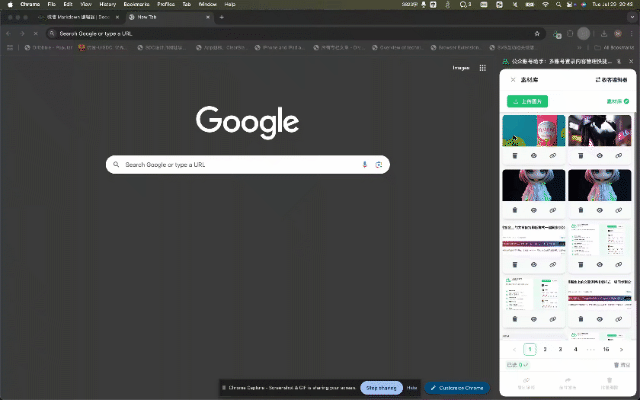Viewport: 640px width, 400px height.
Task: Copy link of third-row article screenshot
Action: tap(553, 264)
